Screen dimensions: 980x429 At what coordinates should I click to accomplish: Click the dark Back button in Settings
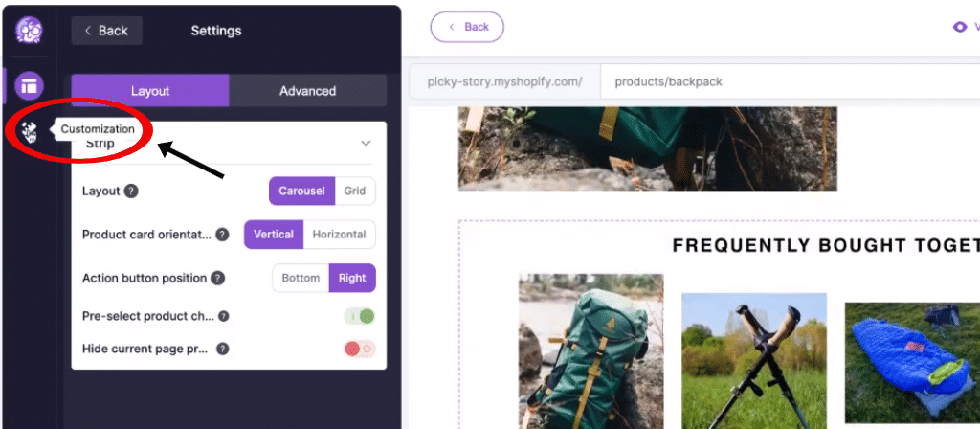pyautogui.click(x=107, y=31)
